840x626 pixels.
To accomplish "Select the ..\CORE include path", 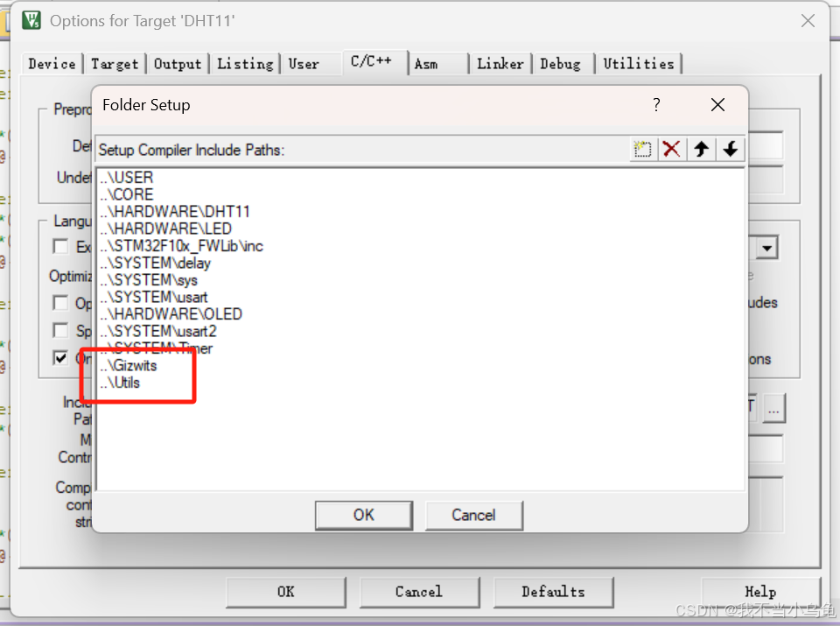I will [126, 194].
